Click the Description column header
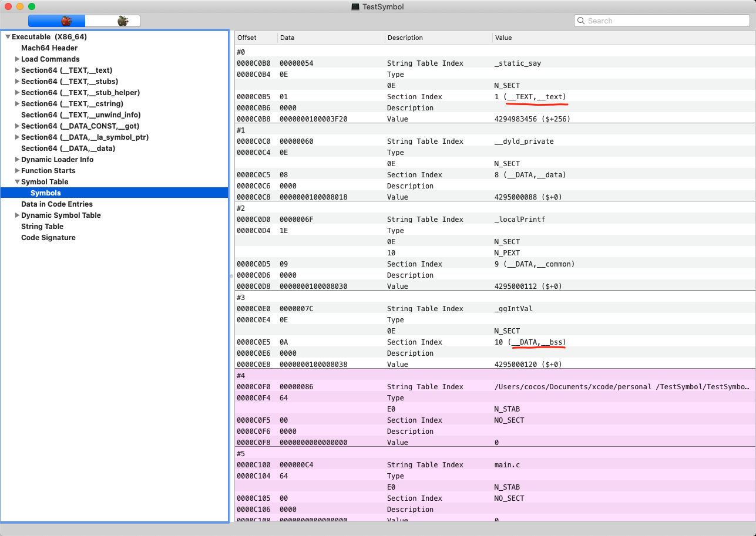Screen dimensions: 756x536 pyautogui.click(x=405, y=38)
